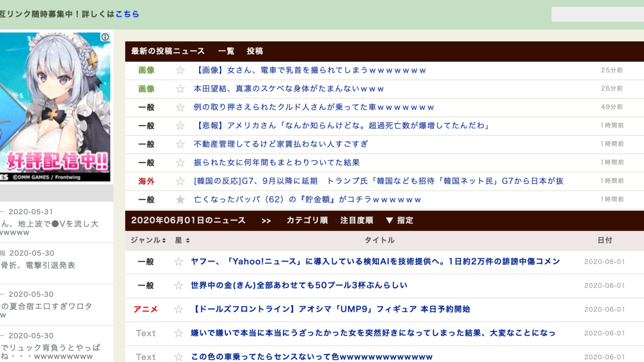This screenshot has height=362, width=644.
Task: Select 注目度順 sorting
Action: (357, 220)
